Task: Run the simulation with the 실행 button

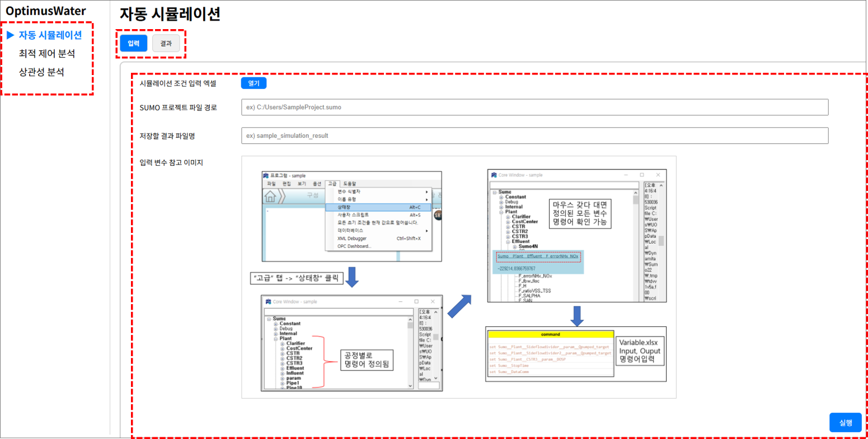Action: pyautogui.click(x=845, y=422)
